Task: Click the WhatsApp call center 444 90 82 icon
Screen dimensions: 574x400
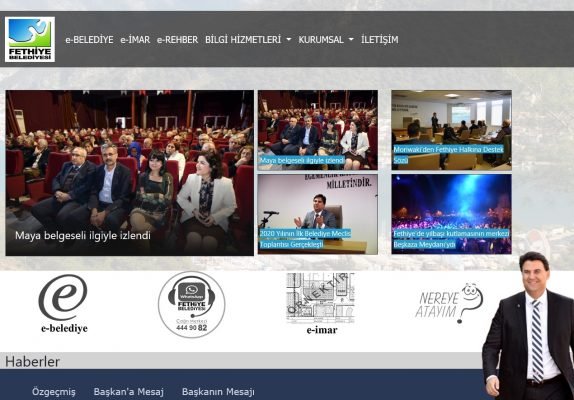Action: pos(191,304)
